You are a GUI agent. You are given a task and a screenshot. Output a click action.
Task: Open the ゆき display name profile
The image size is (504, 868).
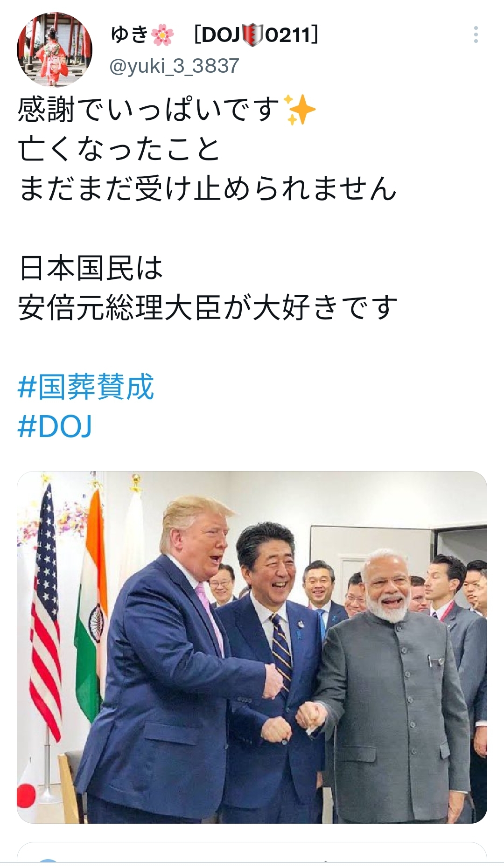click(x=130, y=35)
